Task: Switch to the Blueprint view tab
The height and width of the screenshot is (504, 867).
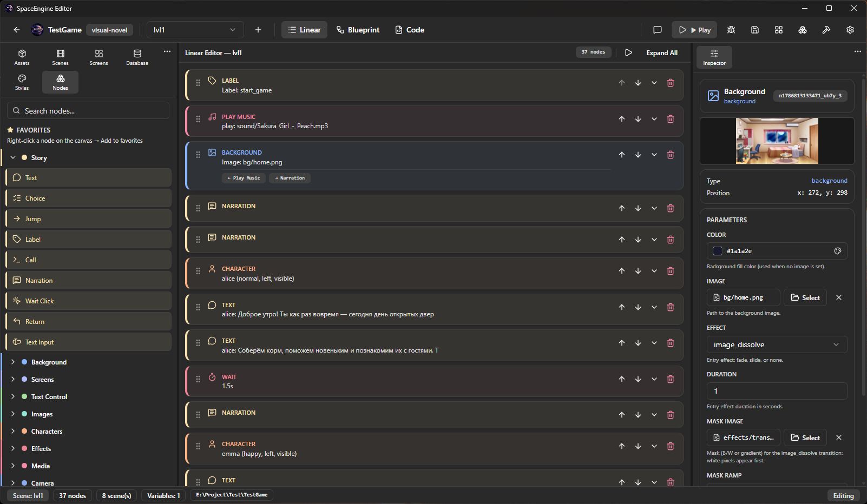Action: click(x=358, y=30)
